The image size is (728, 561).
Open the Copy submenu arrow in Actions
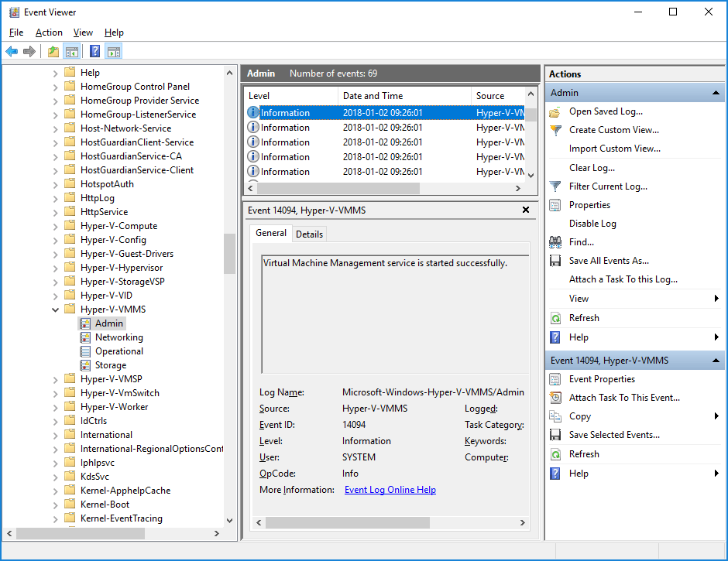pos(716,416)
